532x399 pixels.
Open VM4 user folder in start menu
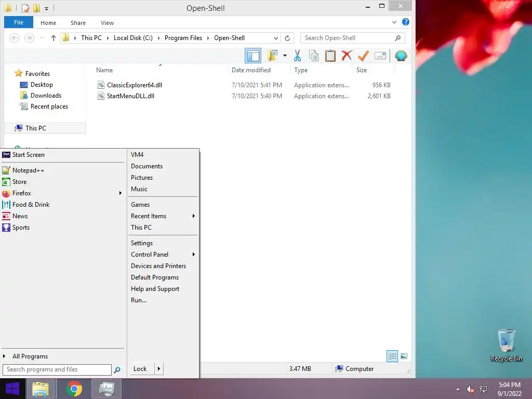(163, 155)
